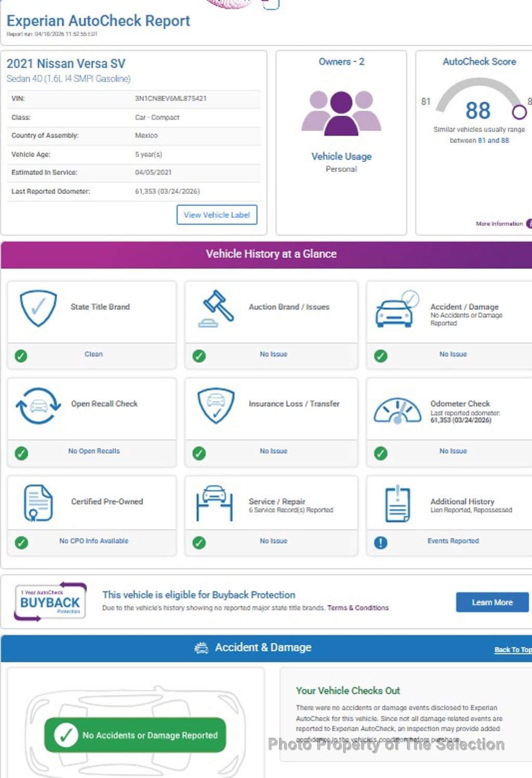Click the Vehicle Age value 5 year(s)

tap(149, 154)
